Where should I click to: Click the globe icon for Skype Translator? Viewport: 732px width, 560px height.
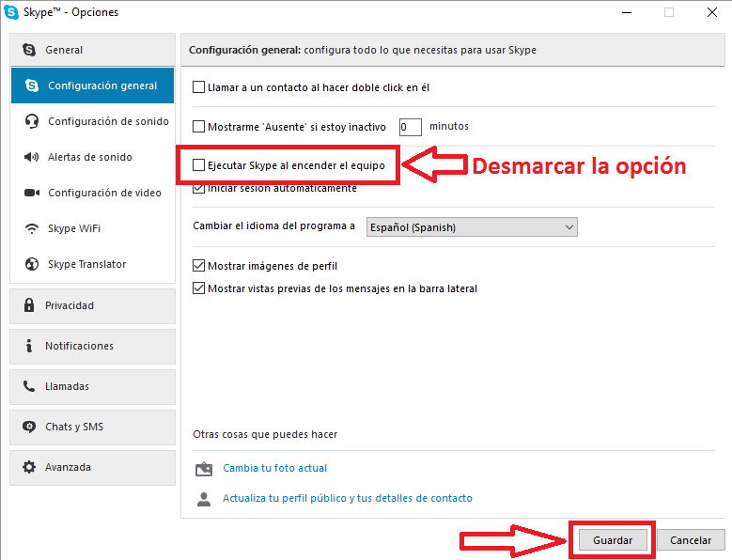coord(32,264)
